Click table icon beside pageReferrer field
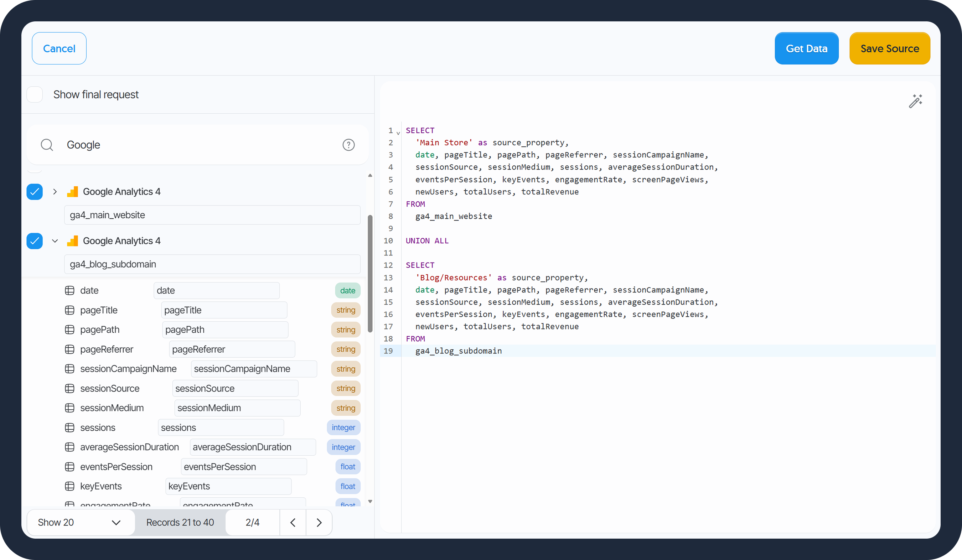Image resolution: width=962 pixels, height=560 pixels. pos(69,349)
